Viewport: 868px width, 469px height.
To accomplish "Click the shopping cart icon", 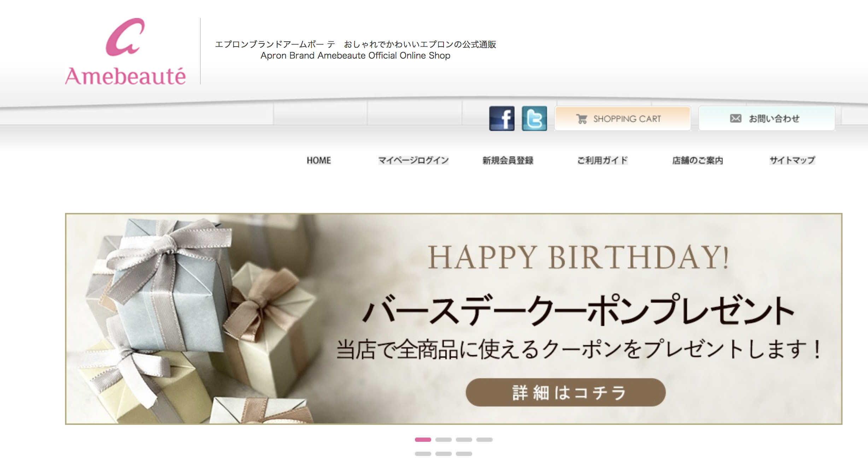I will (x=582, y=119).
